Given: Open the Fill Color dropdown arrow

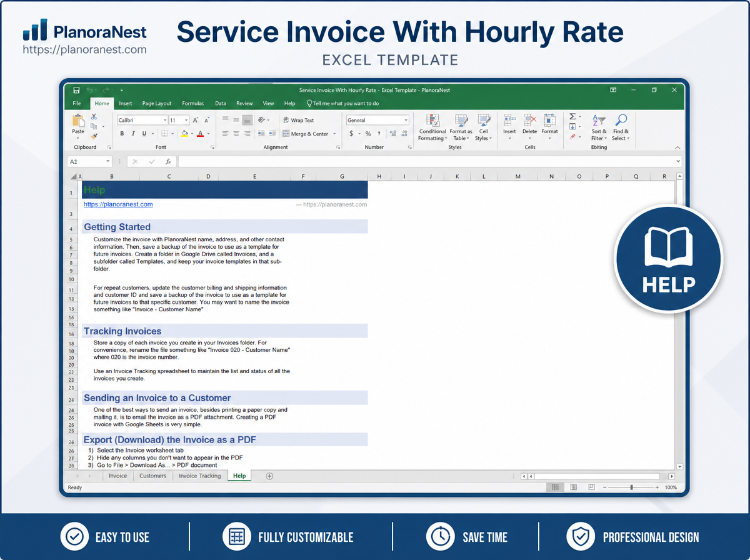Looking at the screenshot, I should coord(191,134).
